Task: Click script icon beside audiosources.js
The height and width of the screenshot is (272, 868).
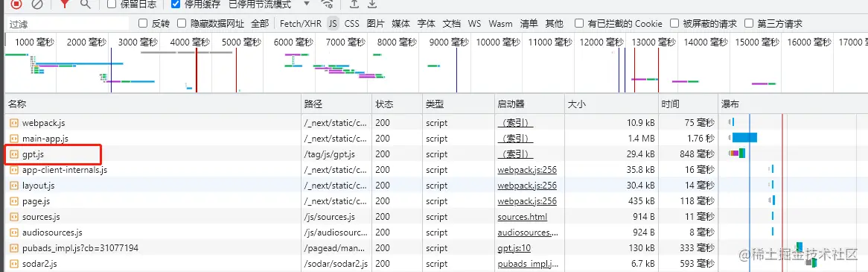Action: [14, 233]
